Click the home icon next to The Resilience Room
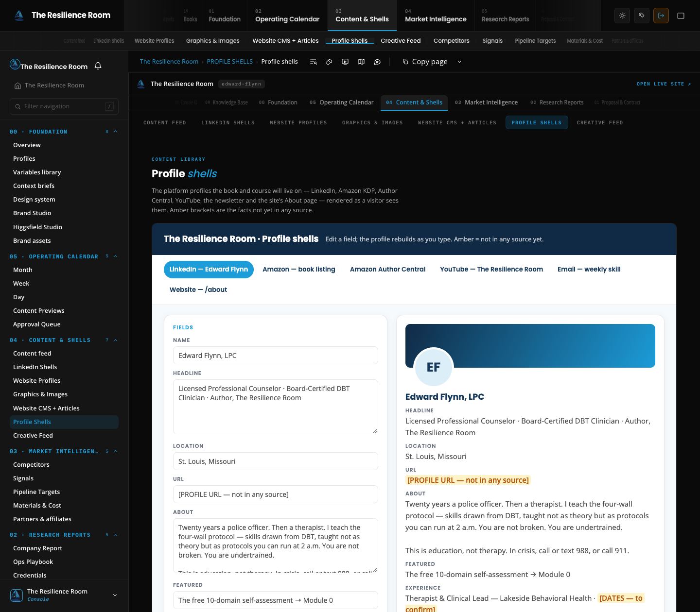This screenshot has width=700, height=612. coord(18,85)
